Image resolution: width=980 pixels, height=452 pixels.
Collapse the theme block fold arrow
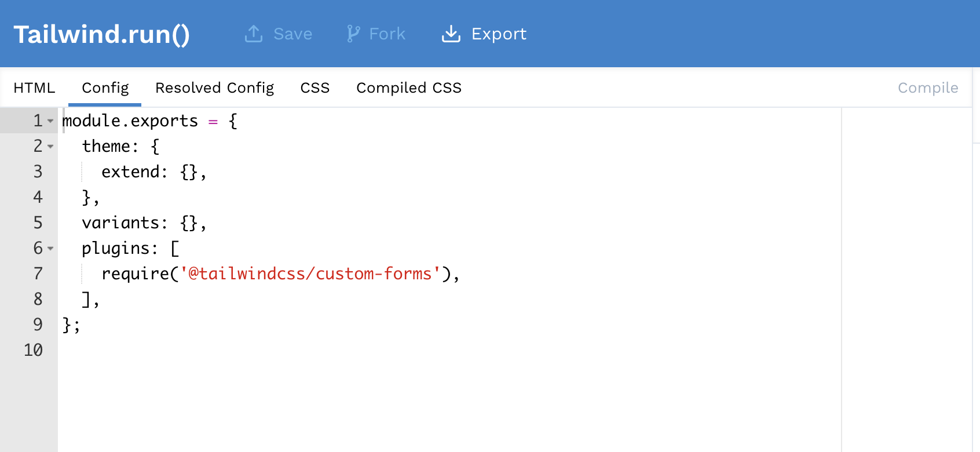(50, 147)
